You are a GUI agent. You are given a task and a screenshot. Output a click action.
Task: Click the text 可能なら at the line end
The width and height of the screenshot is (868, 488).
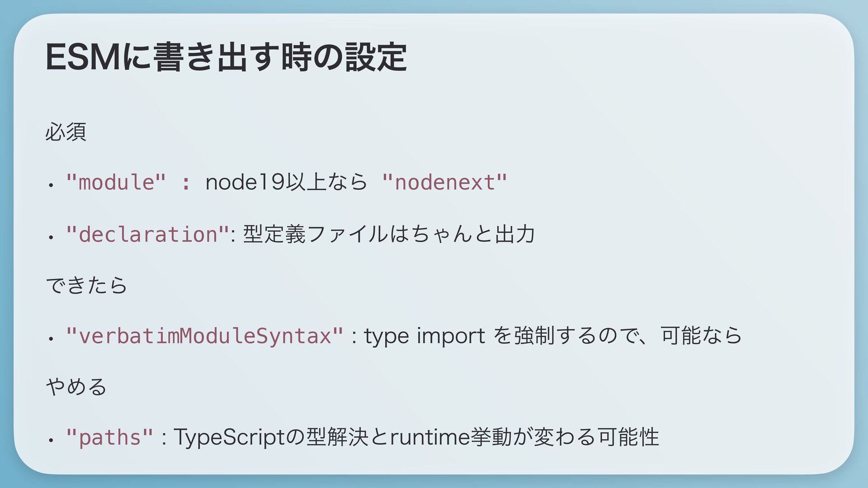click(x=701, y=336)
